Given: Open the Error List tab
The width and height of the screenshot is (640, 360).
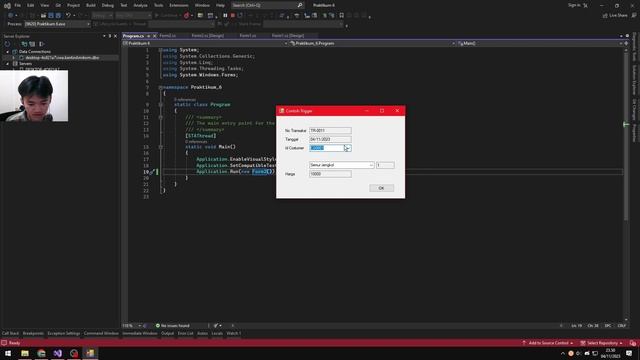Looking at the screenshot, I should click(x=185, y=333).
